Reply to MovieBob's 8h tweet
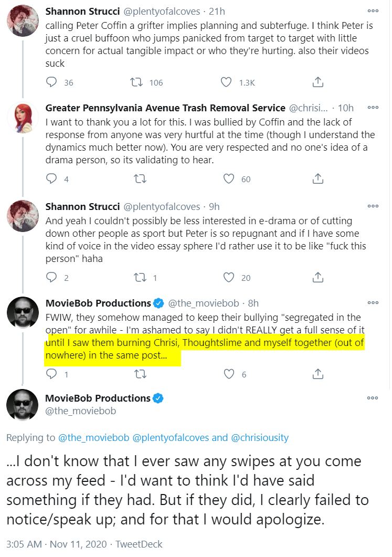Screen dimensions: 392x557 pyautogui.click(x=51, y=374)
